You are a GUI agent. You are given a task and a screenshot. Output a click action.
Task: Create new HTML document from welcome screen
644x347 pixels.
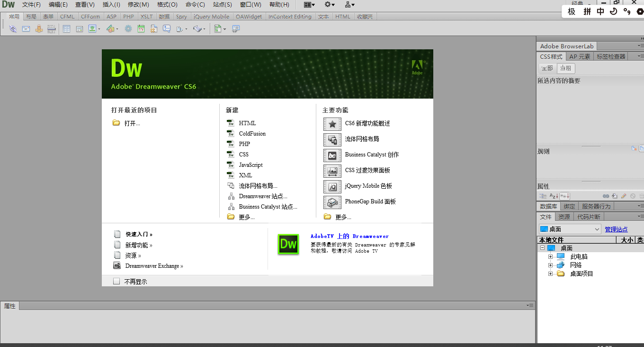tap(247, 123)
